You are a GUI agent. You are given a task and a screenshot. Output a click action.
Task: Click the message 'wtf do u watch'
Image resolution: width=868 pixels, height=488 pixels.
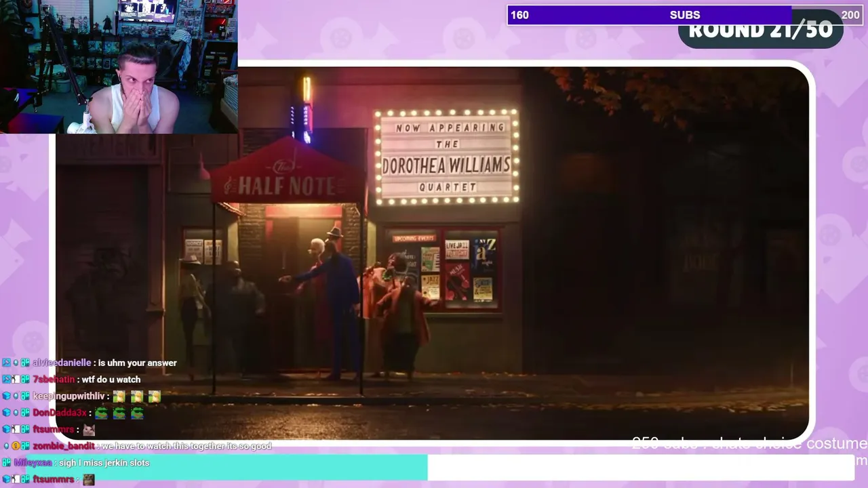point(111,380)
